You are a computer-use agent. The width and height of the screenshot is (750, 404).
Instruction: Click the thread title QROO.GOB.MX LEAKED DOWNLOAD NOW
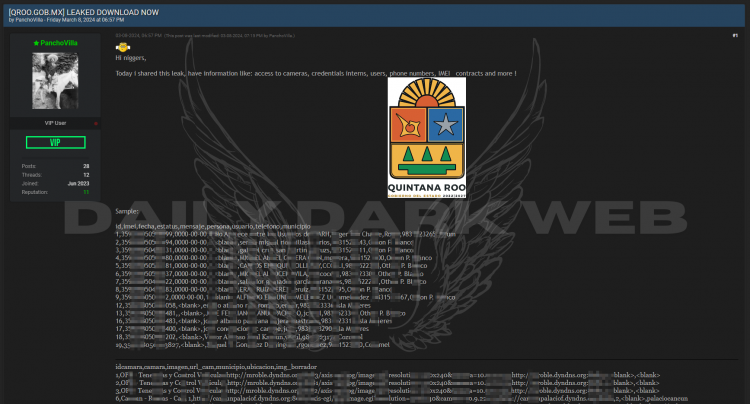click(x=84, y=12)
